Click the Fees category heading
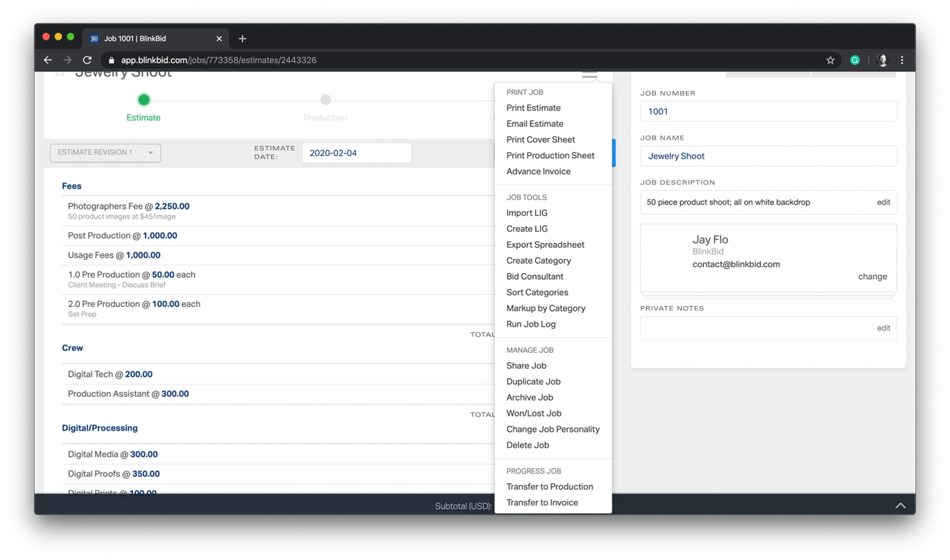 click(x=71, y=186)
